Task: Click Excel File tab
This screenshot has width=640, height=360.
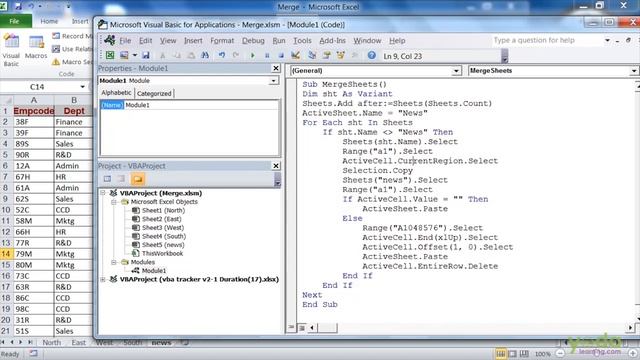Action: (x=15, y=21)
